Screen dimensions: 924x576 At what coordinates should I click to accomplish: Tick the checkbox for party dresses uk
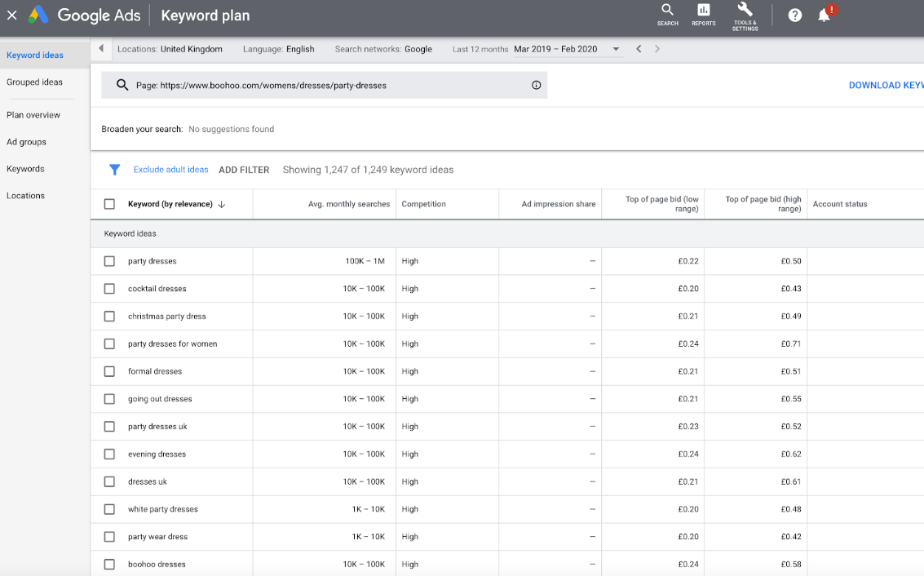109,426
